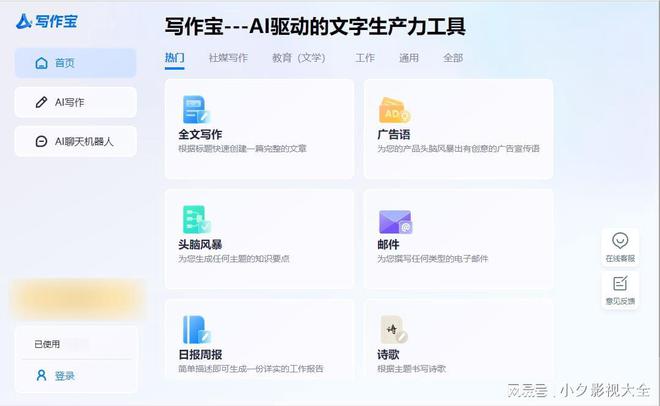Open the 全文写作 card title
This screenshot has height=406, width=660.
[x=200, y=134]
